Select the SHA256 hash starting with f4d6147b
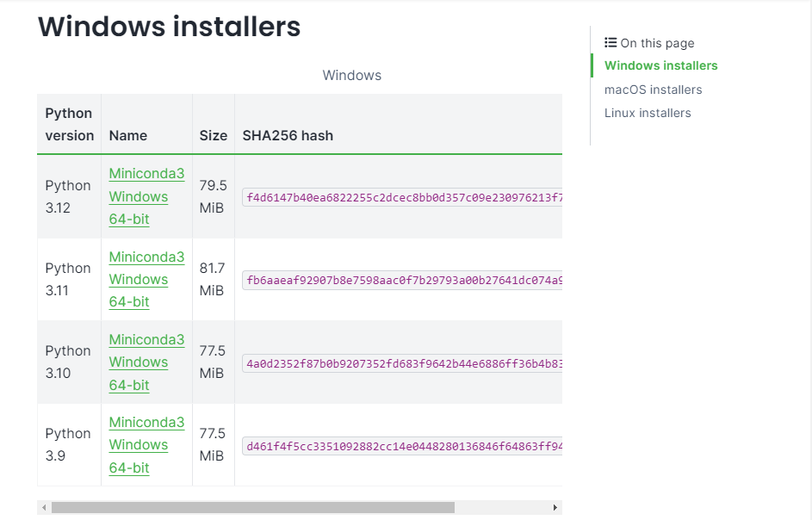 (402, 197)
